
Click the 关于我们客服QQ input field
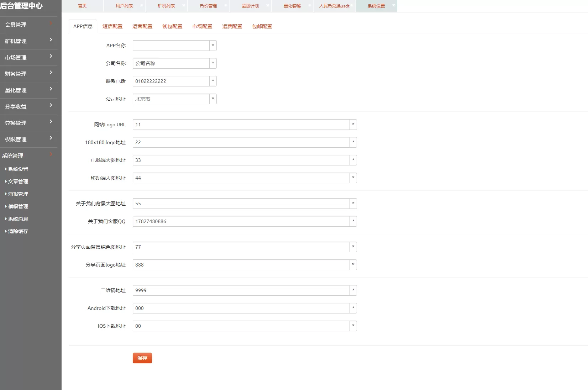pos(241,221)
